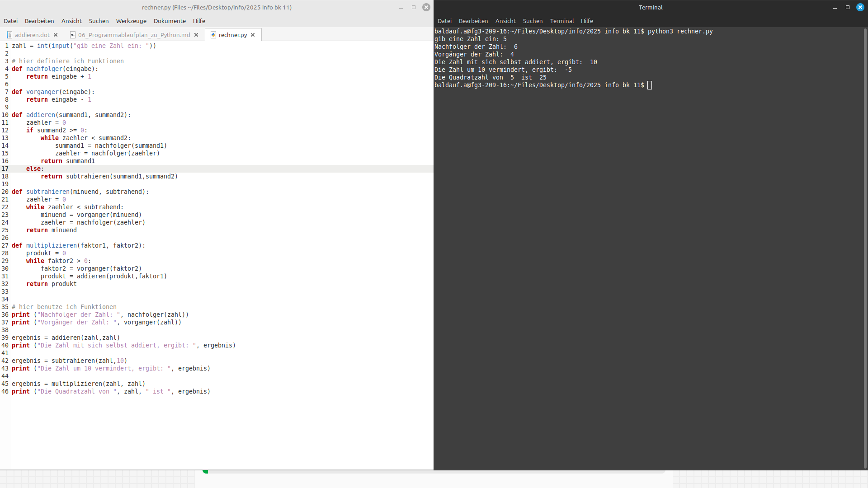Open the terminal Bearbeiten menu
868x488 pixels.
473,21
